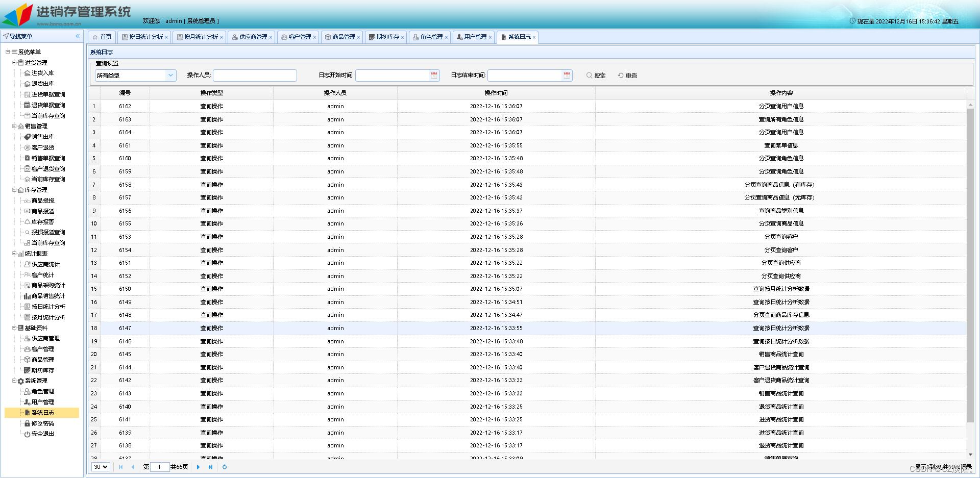
Task: Focus the 操作人员 search field
Action: (255, 76)
